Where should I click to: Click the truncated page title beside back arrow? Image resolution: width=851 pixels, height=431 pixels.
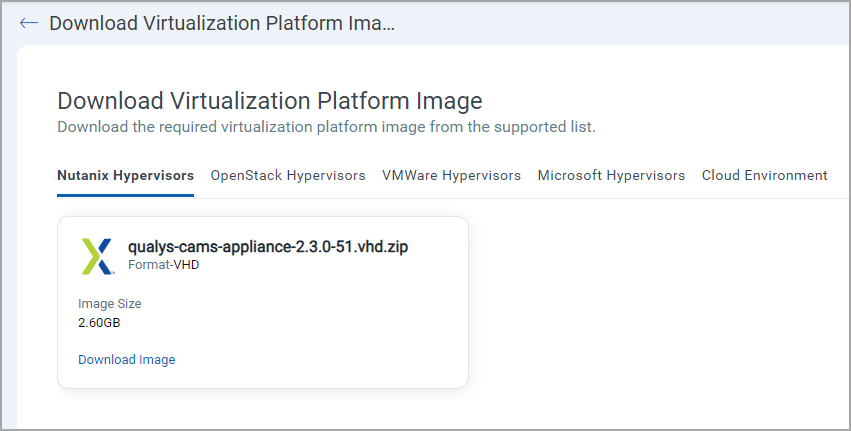click(x=222, y=23)
